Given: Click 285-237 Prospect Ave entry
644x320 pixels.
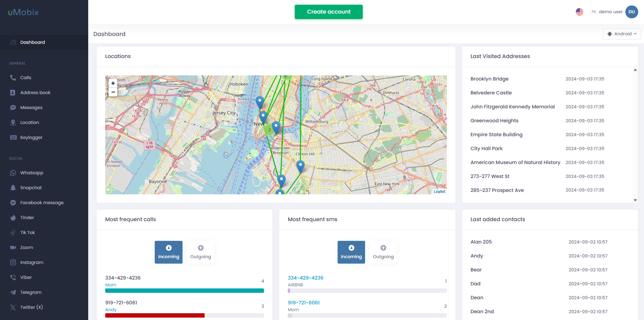Looking at the screenshot, I should click(x=497, y=190).
